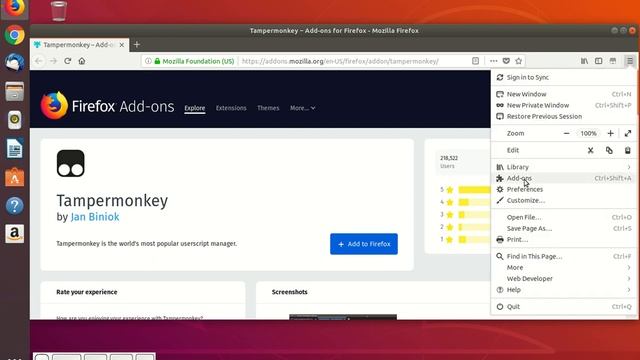The width and height of the screenshot is (640, 360).
Task: Switch to the Extensions section
Action: [231, 108]
